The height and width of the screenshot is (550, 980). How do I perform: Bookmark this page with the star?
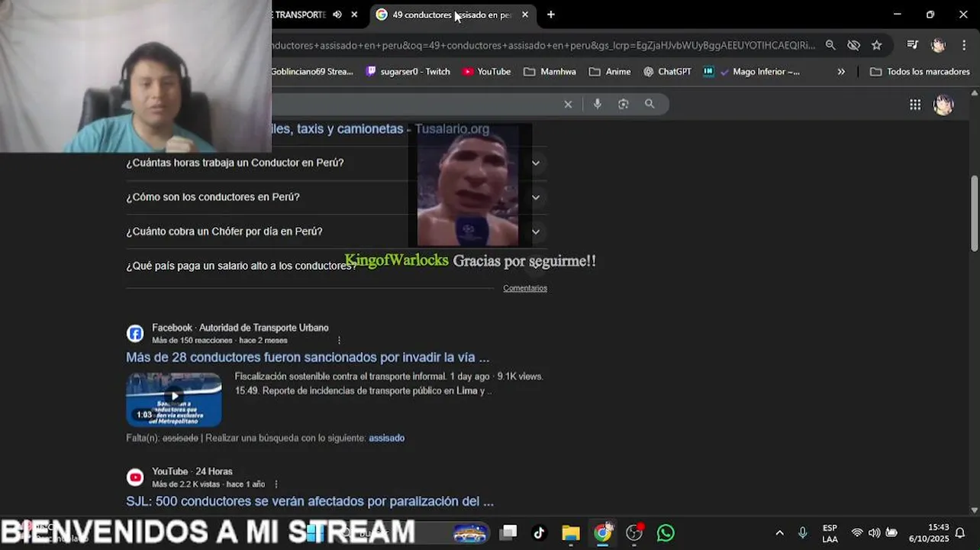point(876,45)
